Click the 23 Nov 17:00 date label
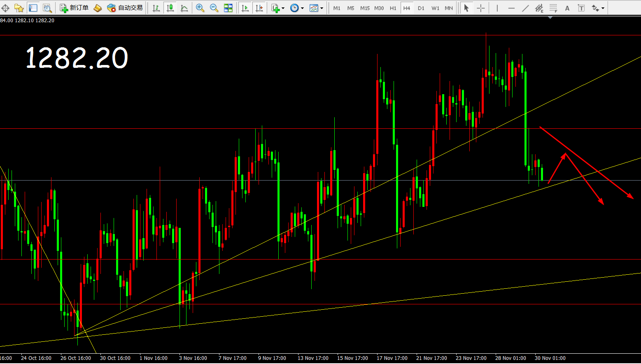 click(471, 358)
